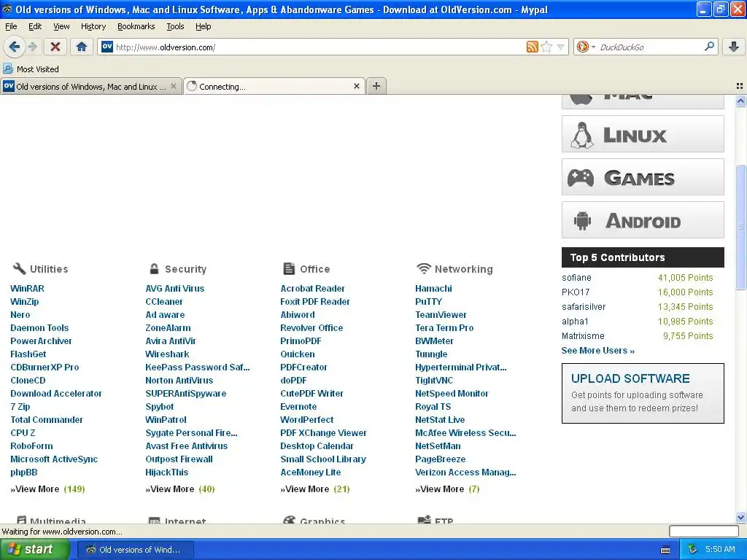Click the Networking wifi icon
Viewport: 747px width, 560px height.
click(424, 268)
